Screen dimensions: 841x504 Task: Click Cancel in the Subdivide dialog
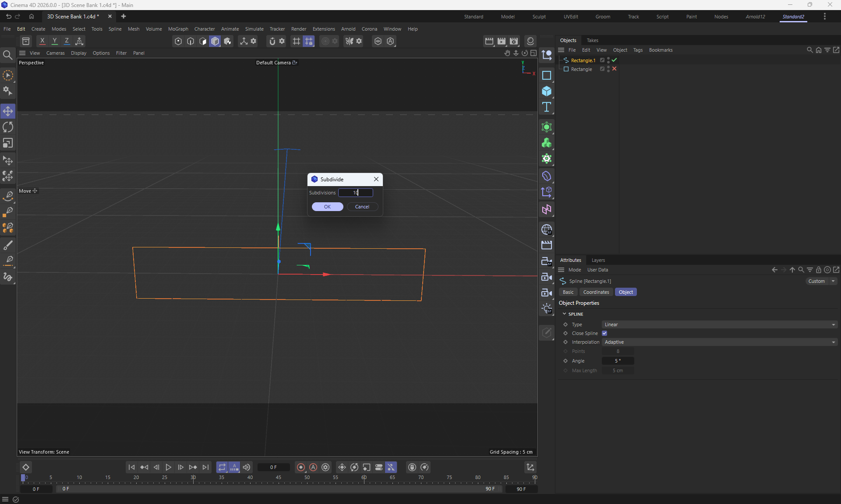362,207
